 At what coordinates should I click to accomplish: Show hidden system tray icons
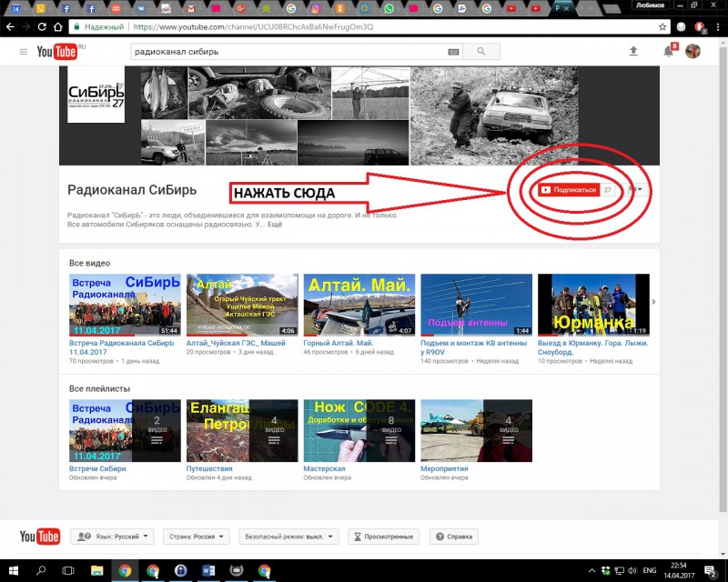(x=591, y=570)
